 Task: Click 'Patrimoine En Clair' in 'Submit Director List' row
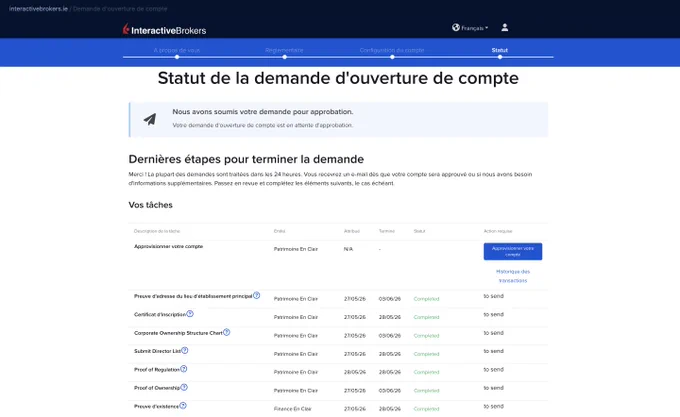tap(296, 354)
